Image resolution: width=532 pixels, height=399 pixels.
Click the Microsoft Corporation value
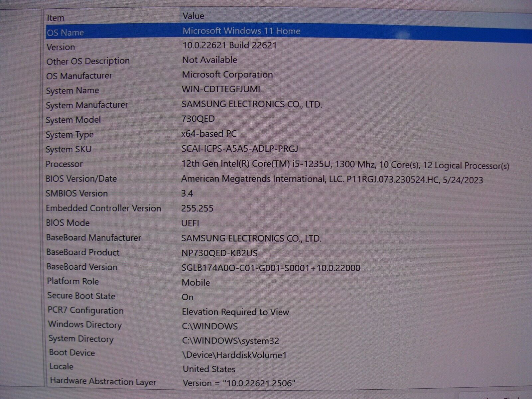tap(227, 75)
